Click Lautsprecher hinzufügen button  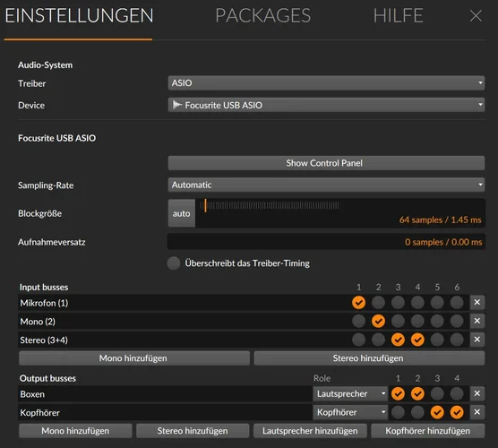tap(310, 431)
